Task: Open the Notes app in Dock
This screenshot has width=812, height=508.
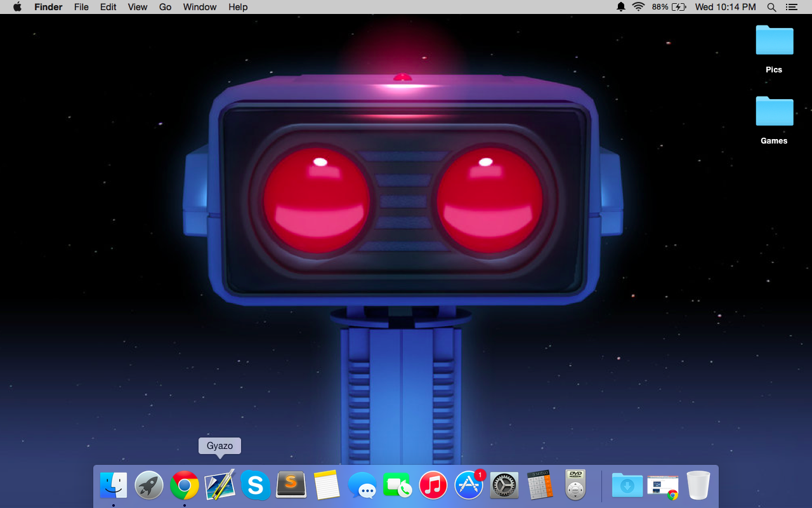Action: coord(327,486)
